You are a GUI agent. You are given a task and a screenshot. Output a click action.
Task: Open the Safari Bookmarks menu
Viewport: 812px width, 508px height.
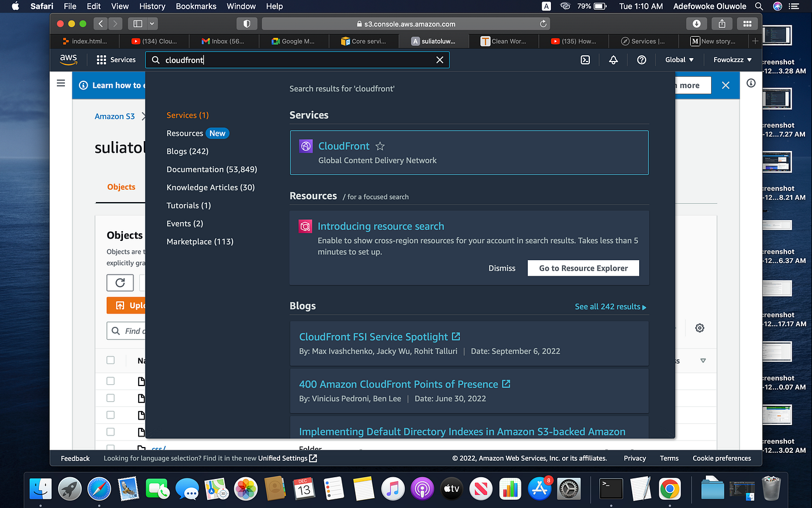[x=196, y=6]
